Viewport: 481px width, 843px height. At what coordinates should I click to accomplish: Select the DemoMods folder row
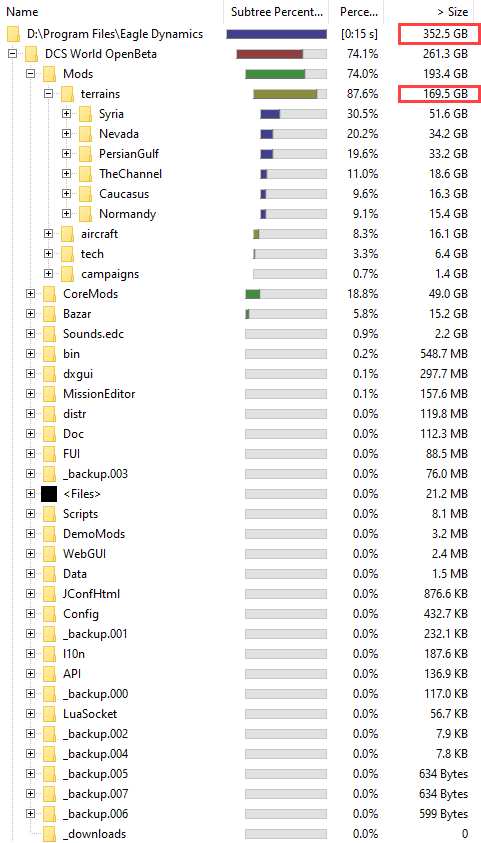coord(240,534)
